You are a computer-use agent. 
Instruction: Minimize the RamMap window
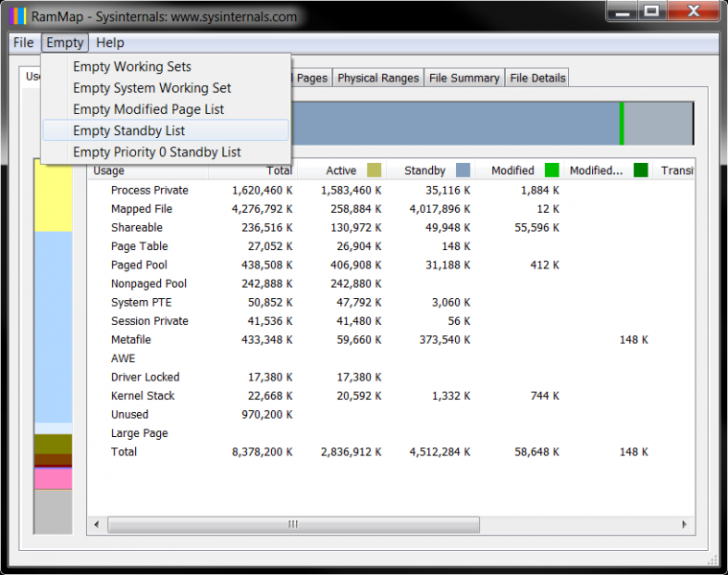point(623,11)
